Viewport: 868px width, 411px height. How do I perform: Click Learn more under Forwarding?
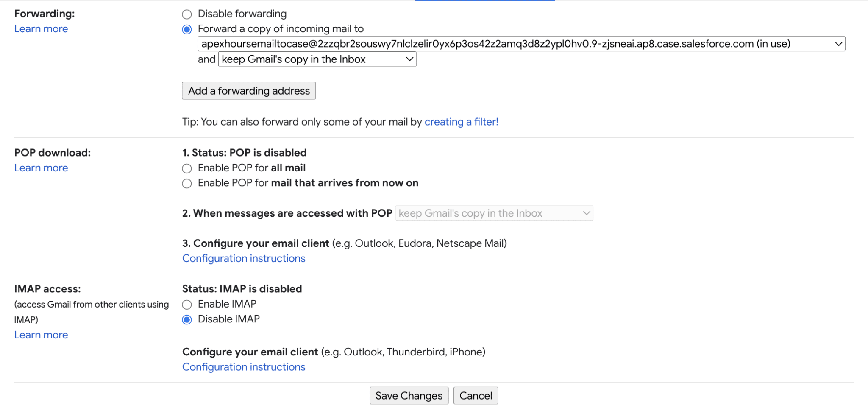click(41, 28)
